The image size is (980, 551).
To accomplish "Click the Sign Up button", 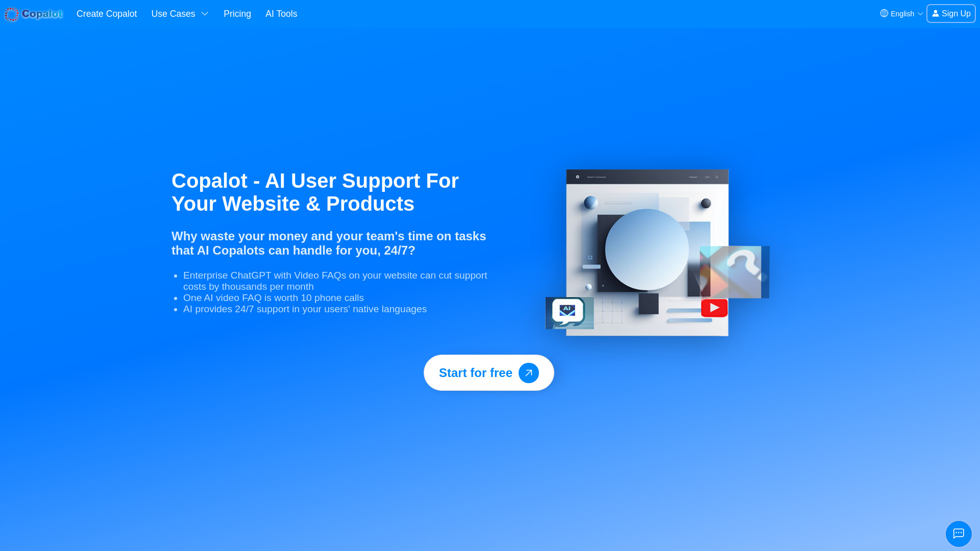I will click(x=951, y=13).
